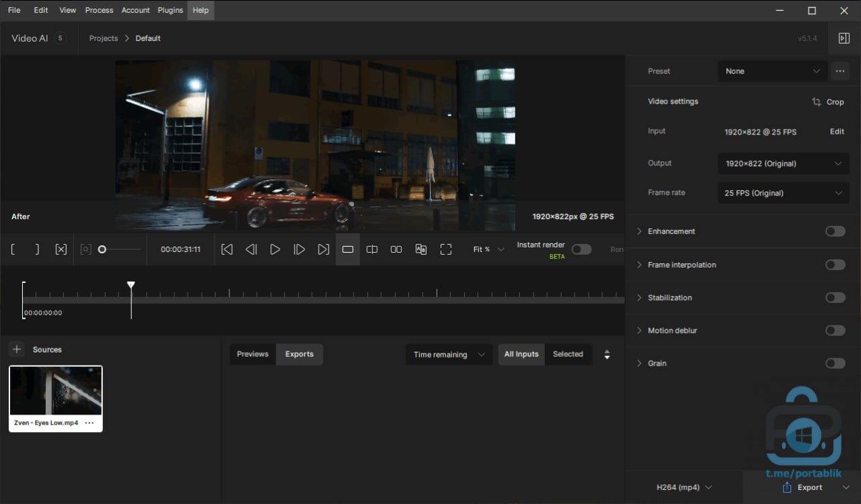This screenshot has height=504, width=861.
Task: Open the Time remaining dropdown
Action: click(449, 355)
